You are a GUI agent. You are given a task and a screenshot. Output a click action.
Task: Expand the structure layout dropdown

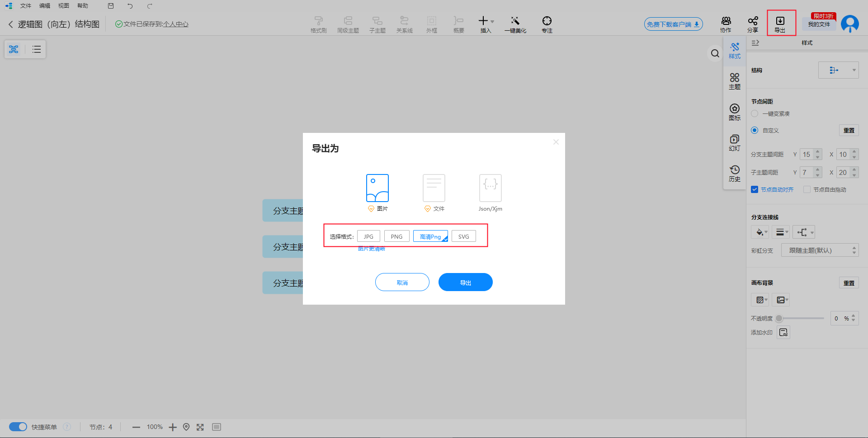[838, 70]
